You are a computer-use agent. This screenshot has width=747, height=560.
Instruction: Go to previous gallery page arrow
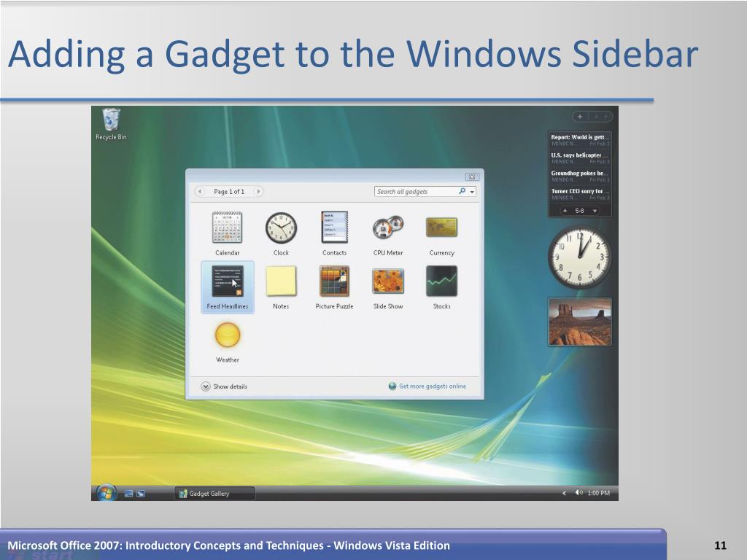point(200,192)
